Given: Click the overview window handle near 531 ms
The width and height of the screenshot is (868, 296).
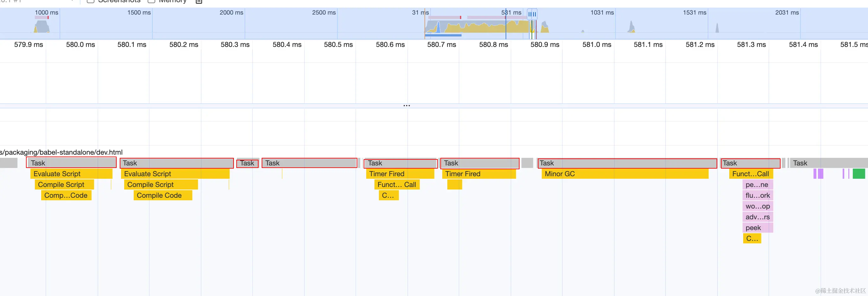Looking at the screenshot, I should [532, 14].
